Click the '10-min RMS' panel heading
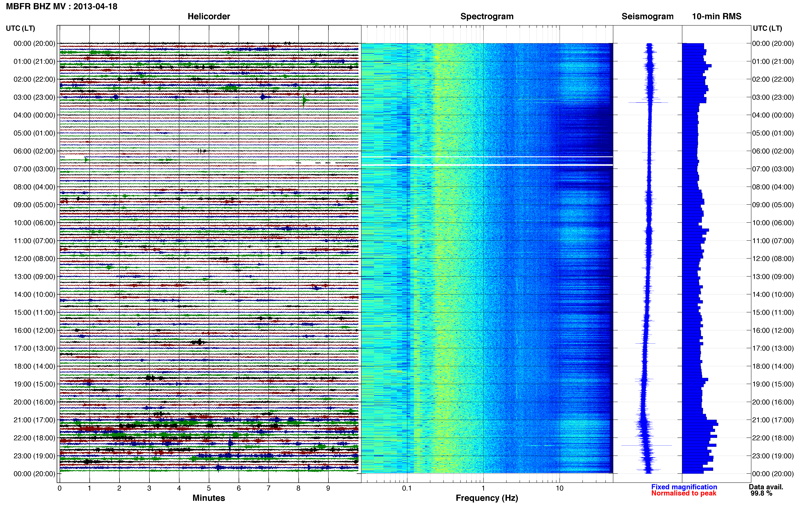The width and height of the screenshot is (812, 508). (x=717, y=16)
